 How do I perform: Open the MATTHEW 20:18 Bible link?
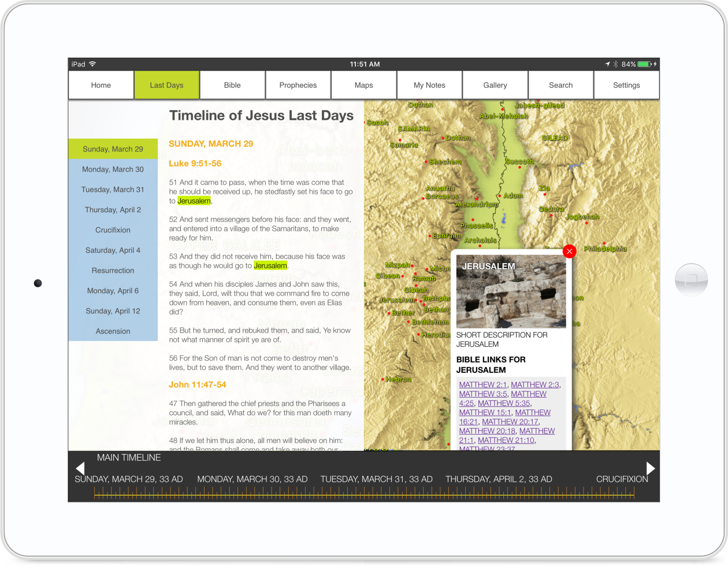pyautogui.click(x=487, y=431)
